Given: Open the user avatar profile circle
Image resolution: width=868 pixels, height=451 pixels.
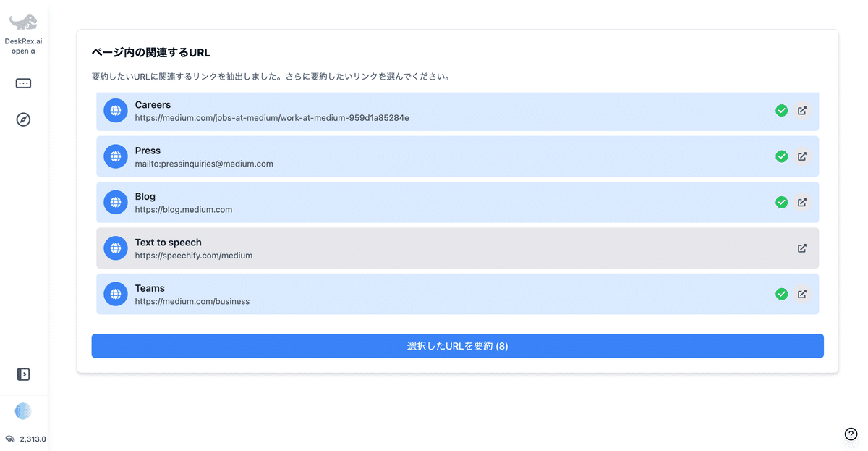Looking at the screenshot, I should point(24,411).
